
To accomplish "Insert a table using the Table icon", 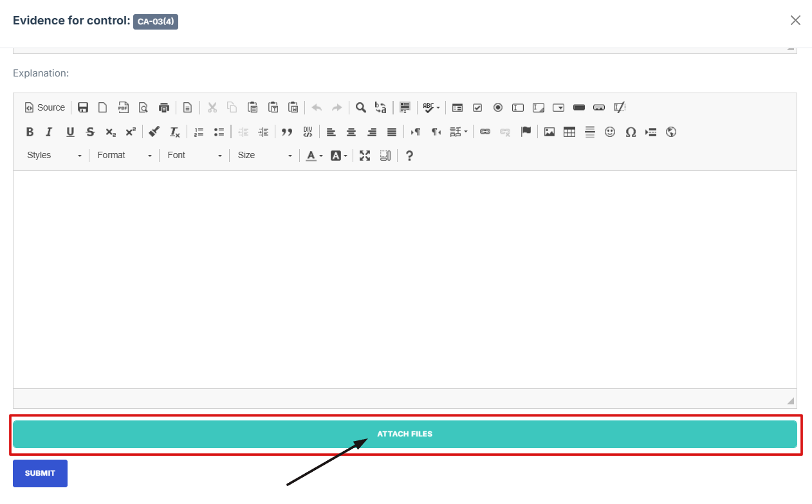I will [569, 132].
